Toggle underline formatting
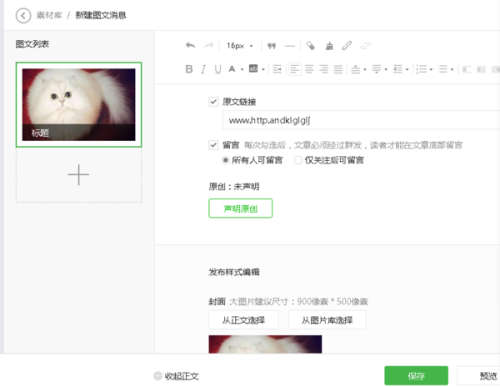This screenshot has height=387, width=500. click(218, 69)
